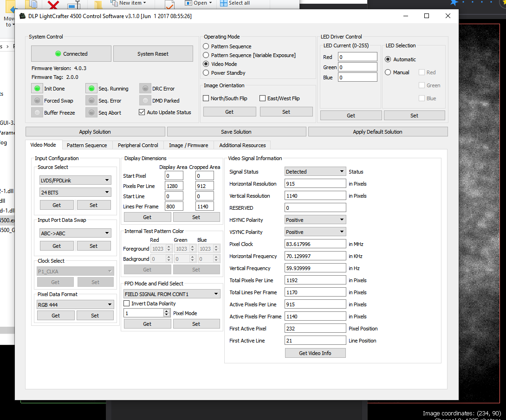Select Pattern Sequence operating mode
506x420 pixels.
coord(206,46)
